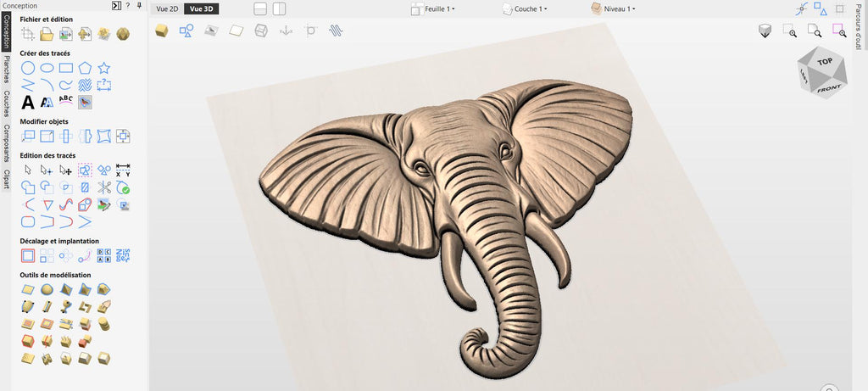868x391 pixels.
Task: Switch to the Vue 3D tab
Action: pyautogui.click(x=201, y=8)
